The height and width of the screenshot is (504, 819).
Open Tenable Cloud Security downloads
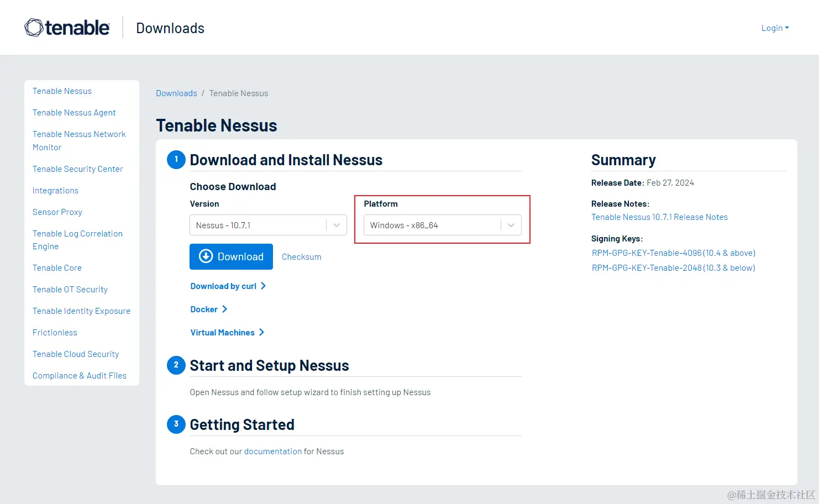[76, 354]
